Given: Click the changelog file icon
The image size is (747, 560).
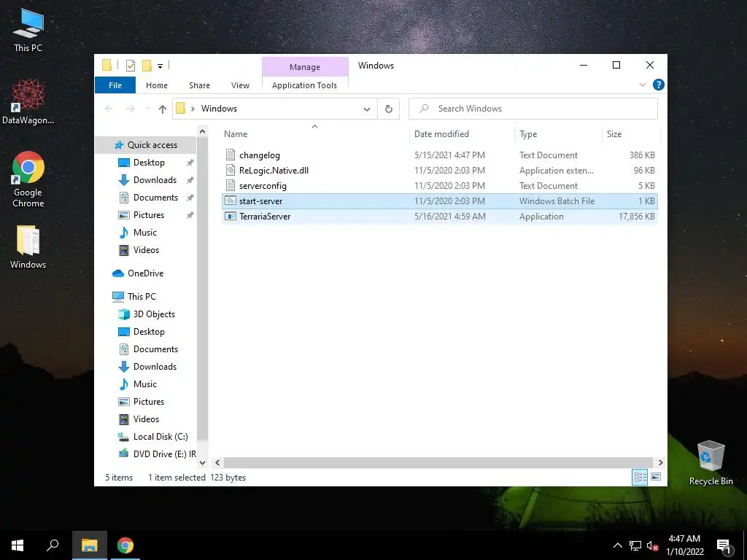Looking at the screenshot, I should (x=231, y=155).
